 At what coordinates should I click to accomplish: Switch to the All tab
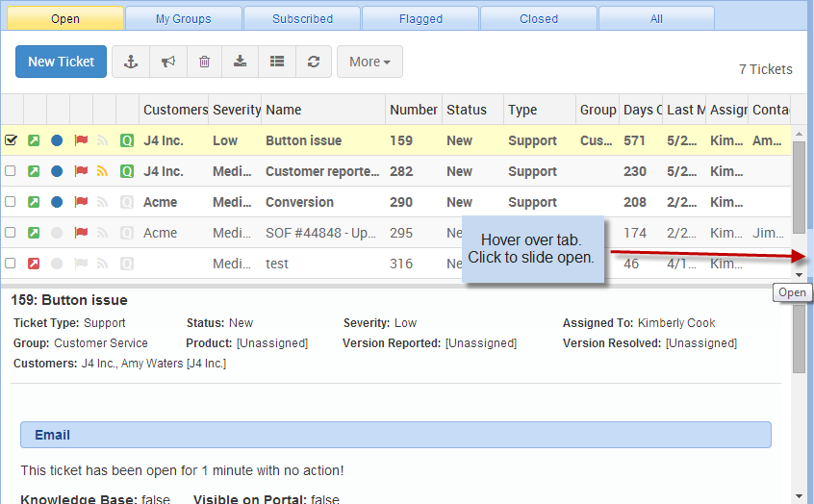pos(657,18)
